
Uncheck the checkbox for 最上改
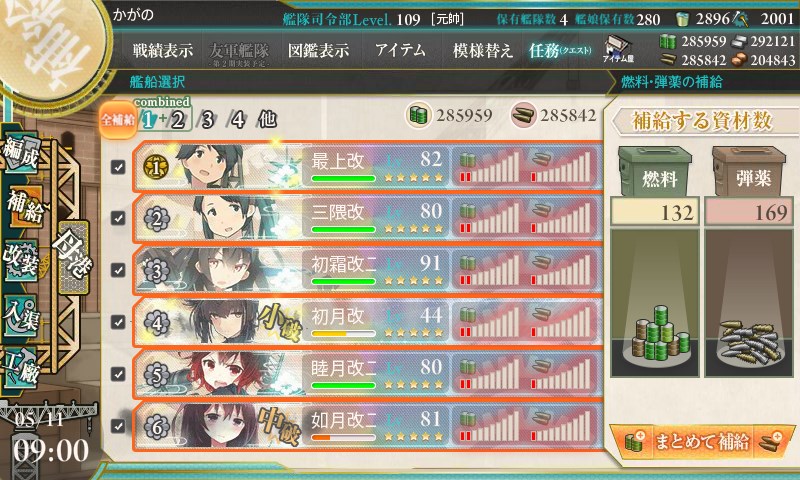(x=118, y=167)
